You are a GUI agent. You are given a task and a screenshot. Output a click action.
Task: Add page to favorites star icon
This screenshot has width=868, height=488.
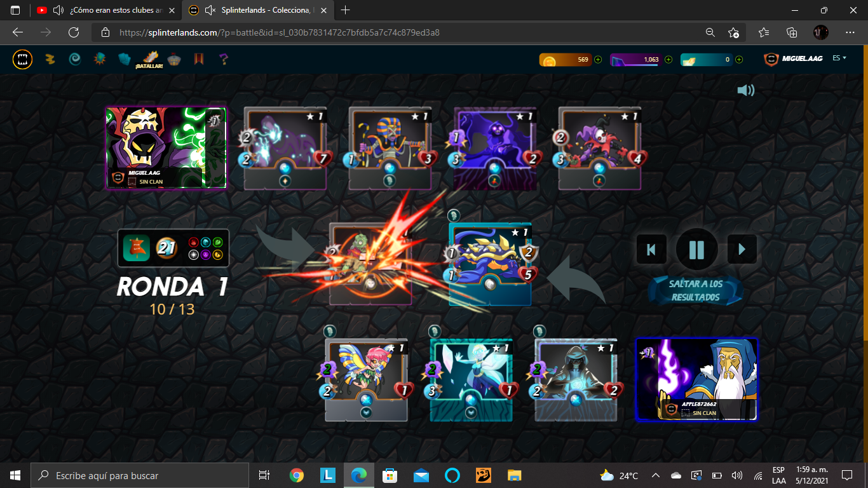tap(733, 32)
